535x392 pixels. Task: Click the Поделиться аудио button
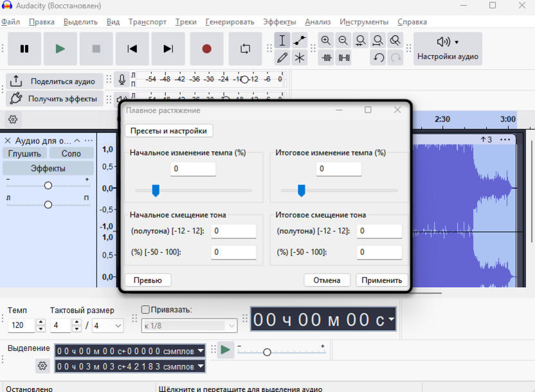pos(55,82)
